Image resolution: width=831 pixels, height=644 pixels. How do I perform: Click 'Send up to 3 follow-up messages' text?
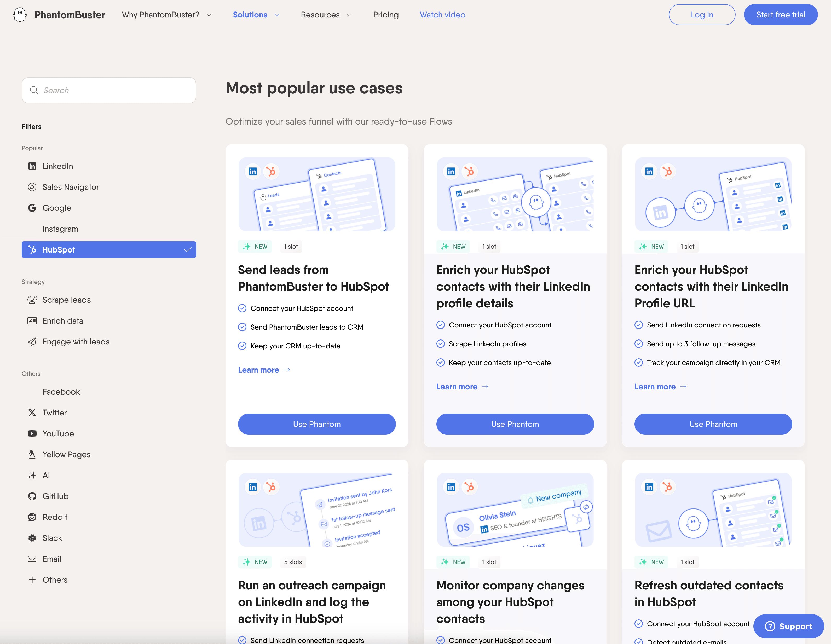coord(701,344)
